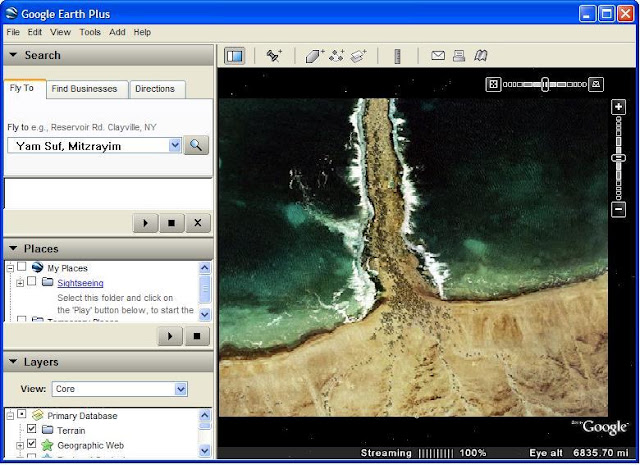Collapse the Places panel

(13, 248)
